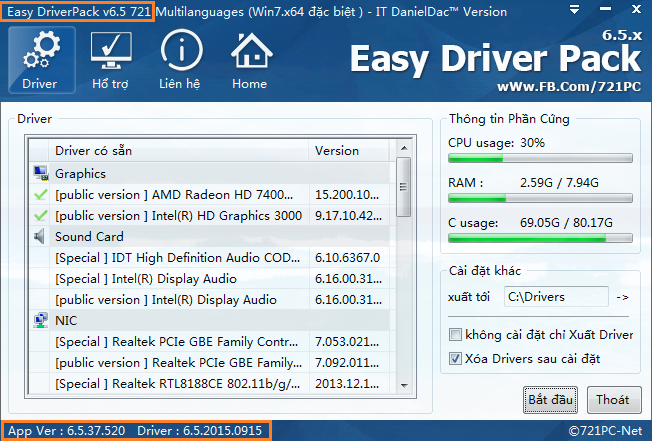The width and height of the screenshot is (652, 441).
Task: Open the Hổ trợ support monitor icon
Action: tap(111, 60)
